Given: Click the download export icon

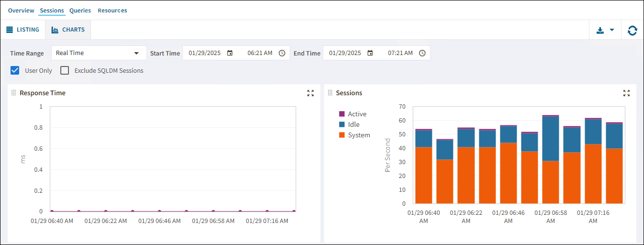Looking at the screenshot, I should (600, 30).
